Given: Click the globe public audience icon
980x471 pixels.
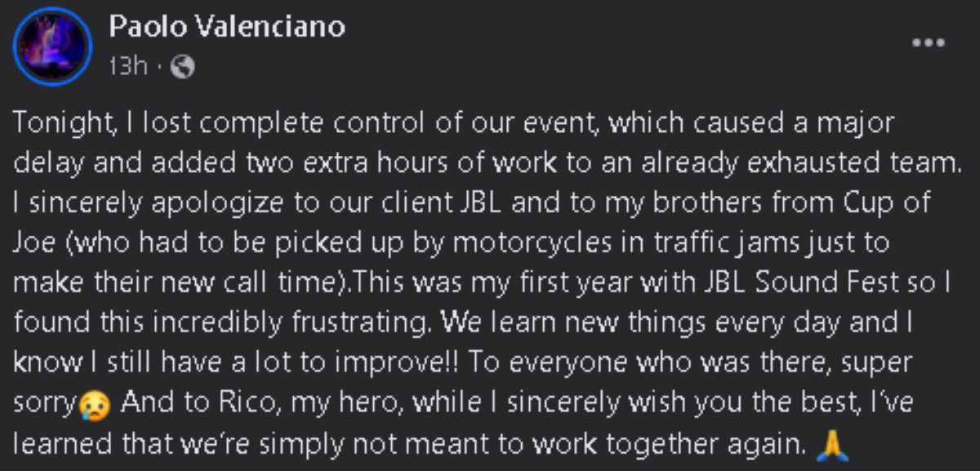Looking at the screenshot, I should click(x=183, y=68).
